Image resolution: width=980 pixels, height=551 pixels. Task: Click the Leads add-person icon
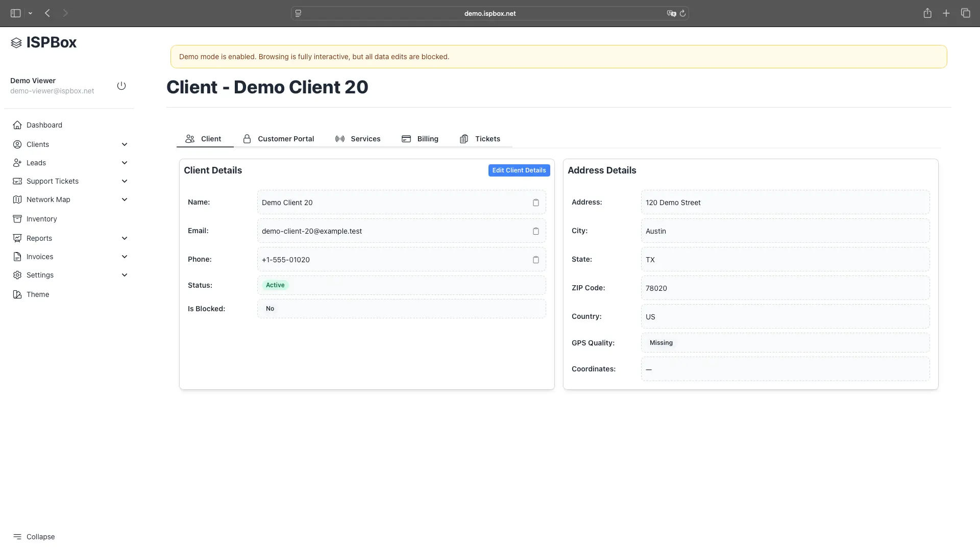tap(17, 163)
